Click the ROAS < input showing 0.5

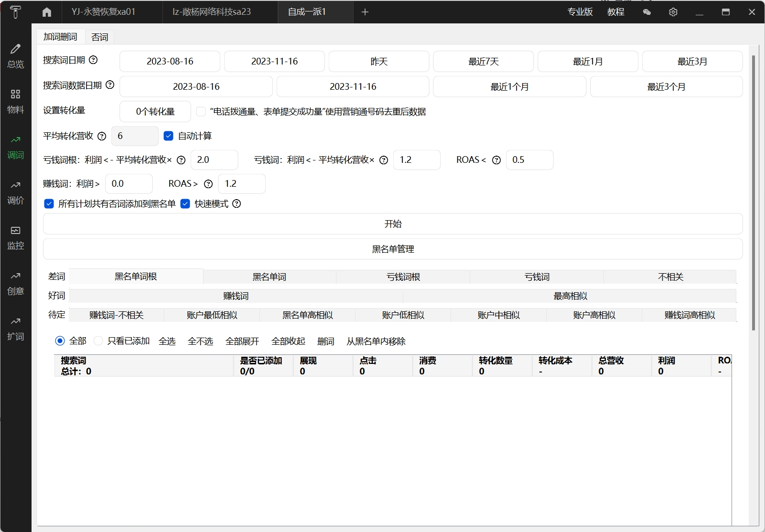coord(529,160)
